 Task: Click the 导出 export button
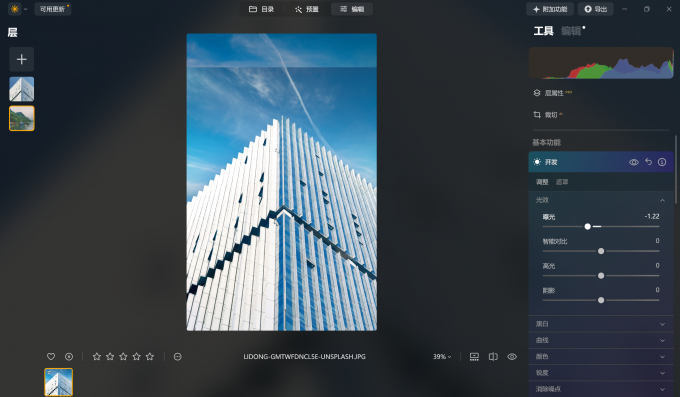pos(595,9)
